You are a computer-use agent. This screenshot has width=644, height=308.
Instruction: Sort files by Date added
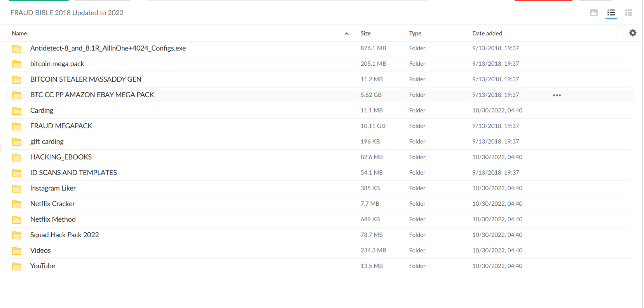(x=487, y=33)
